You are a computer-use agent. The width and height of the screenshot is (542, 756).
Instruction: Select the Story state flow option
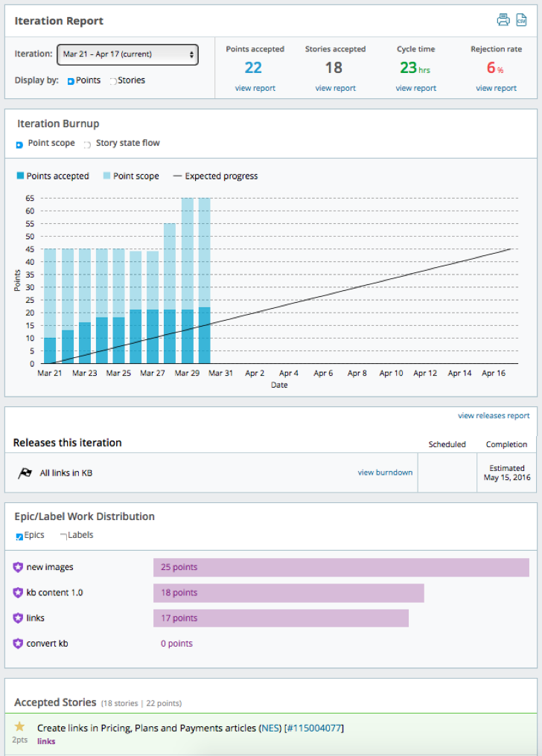click(87, 144)
